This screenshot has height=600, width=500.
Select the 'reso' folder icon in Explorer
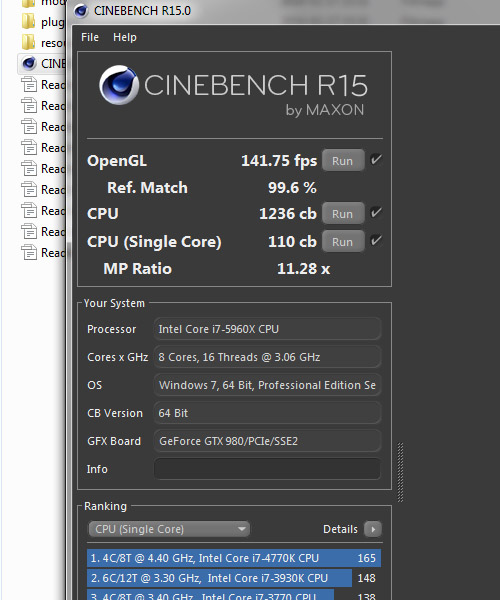tap(29, 43)
